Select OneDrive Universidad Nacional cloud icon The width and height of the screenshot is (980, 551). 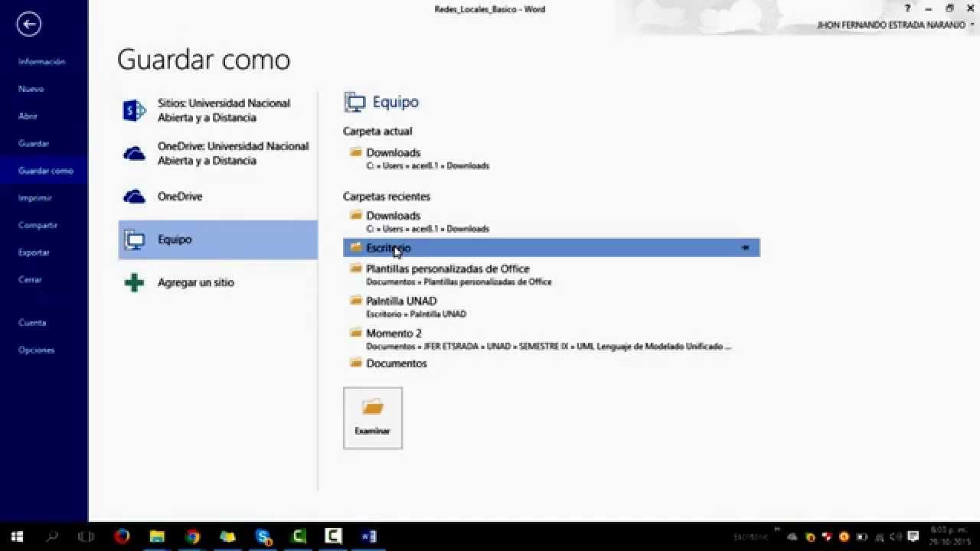click(x=134, y=154)
